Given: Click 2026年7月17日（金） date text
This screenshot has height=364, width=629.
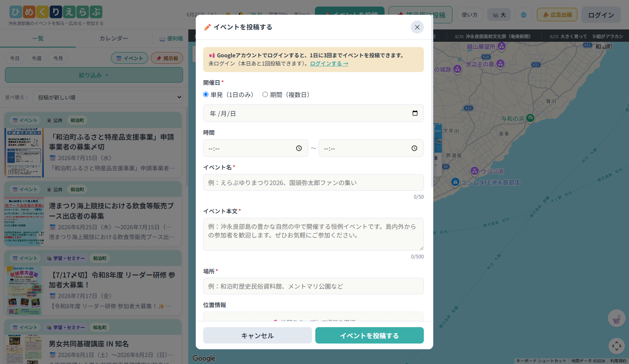Looking at the screenshot, I should [84, 296].
